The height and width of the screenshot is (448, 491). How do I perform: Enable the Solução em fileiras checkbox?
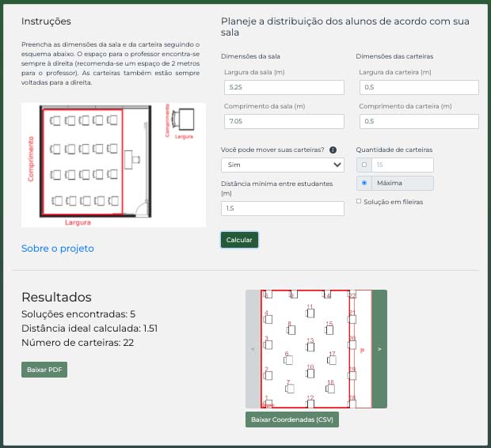(x=359, y=202)
